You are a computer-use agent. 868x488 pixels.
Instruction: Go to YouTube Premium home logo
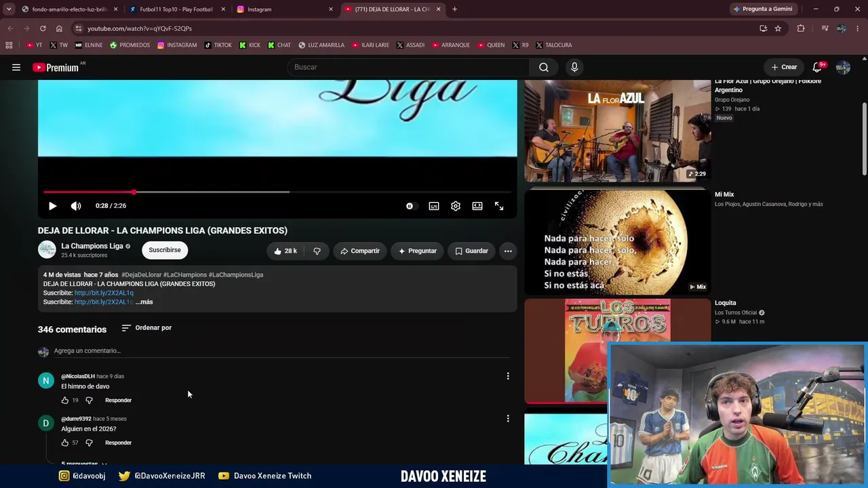pyautogui.click(x=56, y=67)
